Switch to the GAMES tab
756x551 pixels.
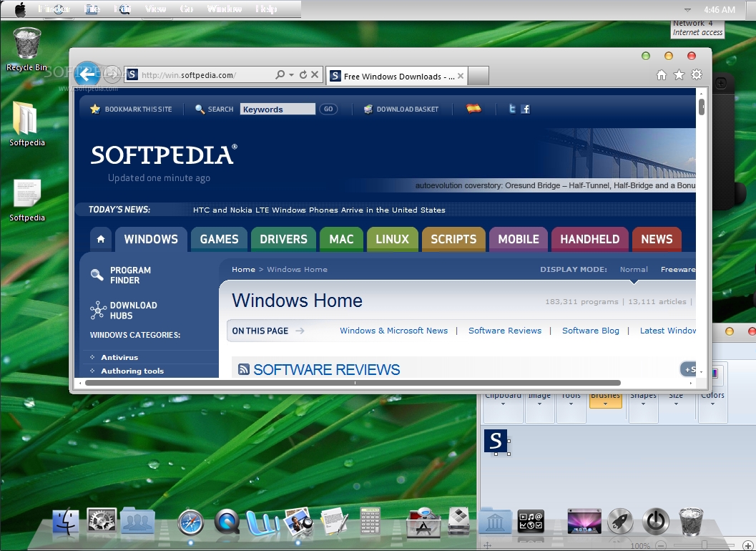pos(219,239)
